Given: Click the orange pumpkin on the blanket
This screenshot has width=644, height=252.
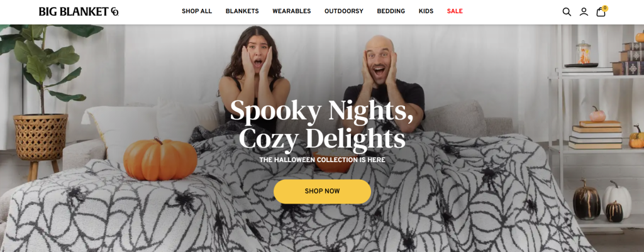Looking at the screenshot, I should pyautogui.click(x=160, y=159).
